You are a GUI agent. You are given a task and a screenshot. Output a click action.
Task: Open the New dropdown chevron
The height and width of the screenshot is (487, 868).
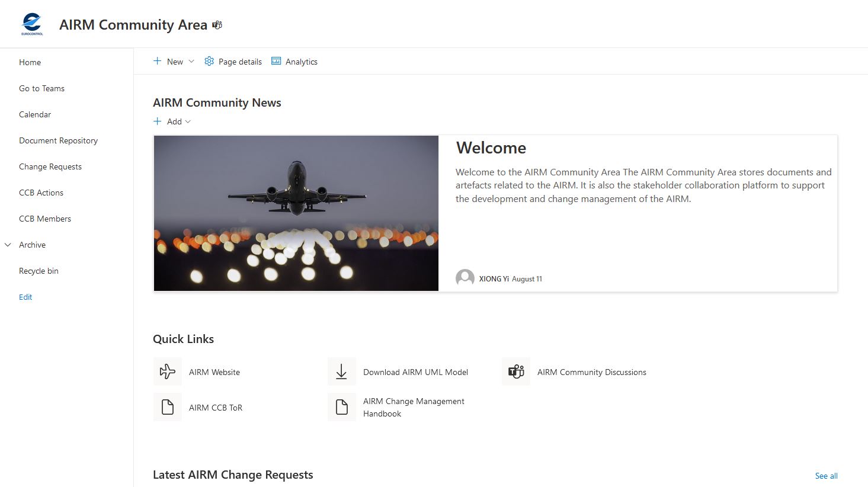pos(191,61)
